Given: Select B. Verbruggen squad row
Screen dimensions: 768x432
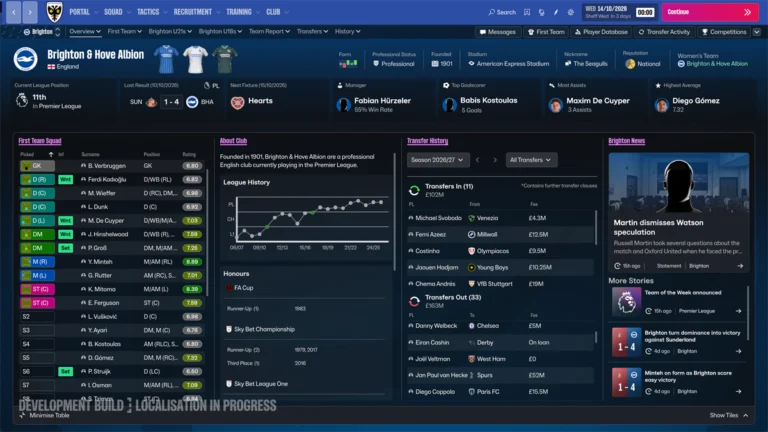Looking at the screenshot, I should click(111, 166).
